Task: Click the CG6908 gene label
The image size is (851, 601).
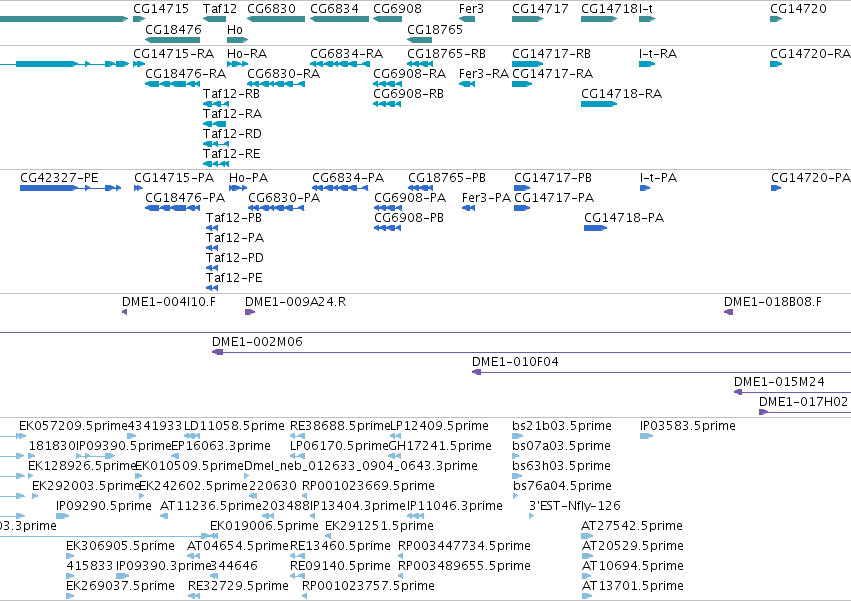Action: pos(397,9)
